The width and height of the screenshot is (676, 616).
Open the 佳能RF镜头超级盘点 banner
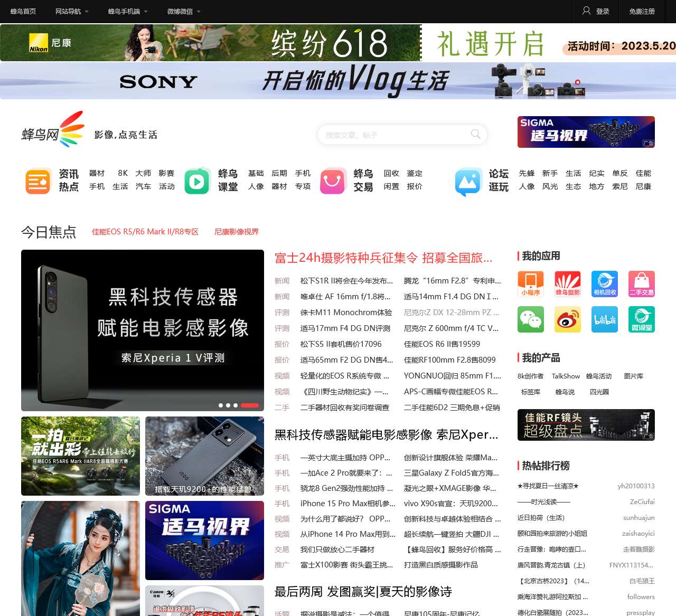pyautogui.click(x=586, y=425)
